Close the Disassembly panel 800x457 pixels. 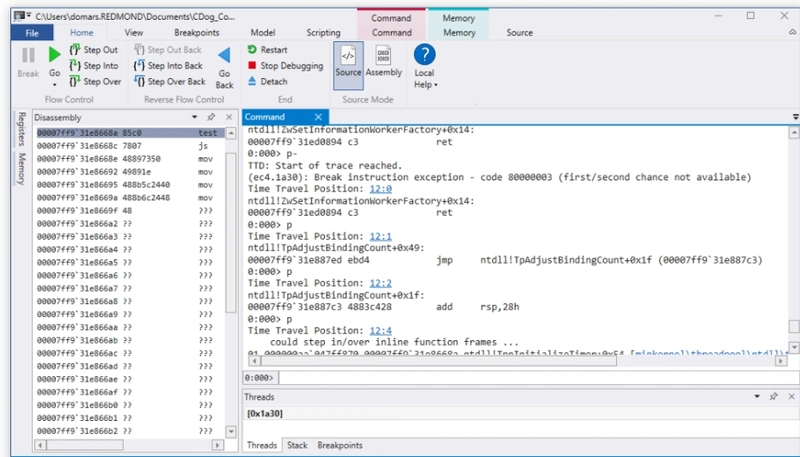pos(229,117)
